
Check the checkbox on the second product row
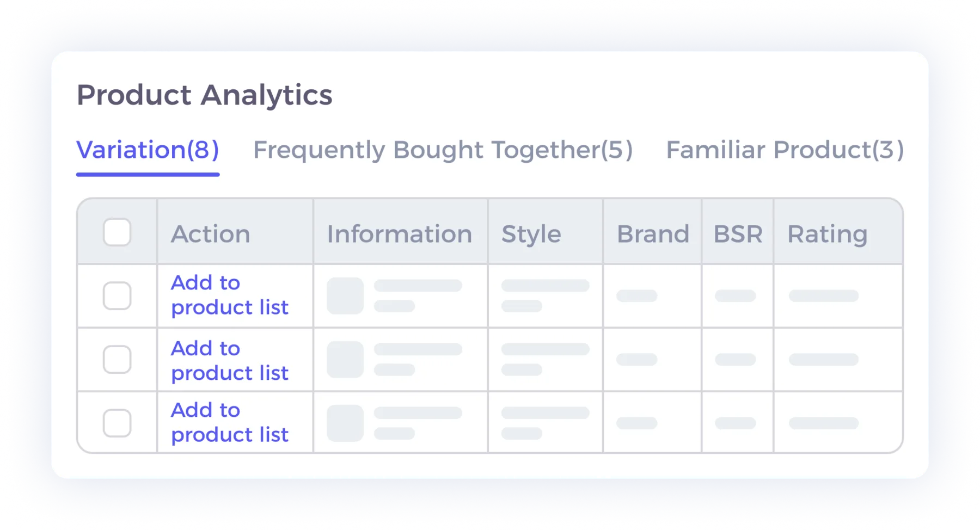117,359
